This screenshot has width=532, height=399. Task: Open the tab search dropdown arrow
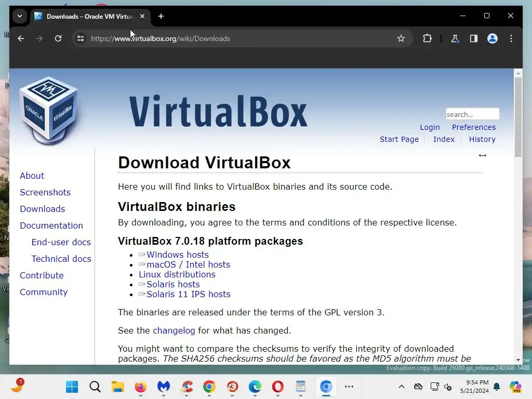tap(20, 16)
